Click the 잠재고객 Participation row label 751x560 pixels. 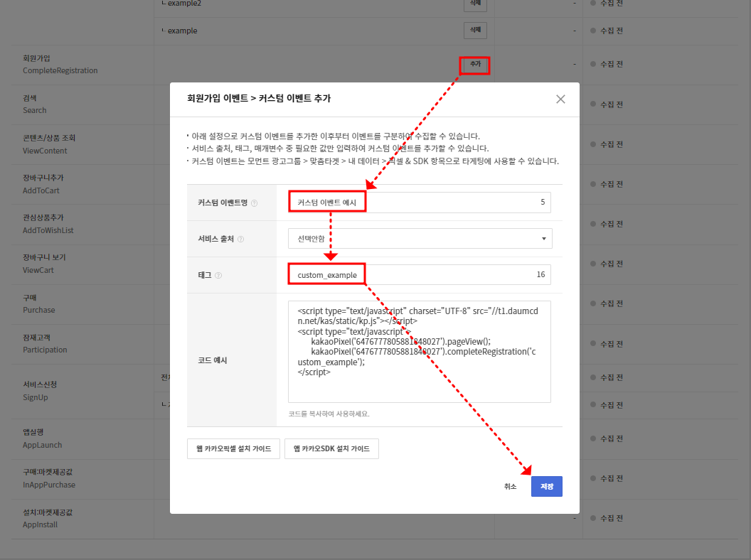click(45, 344)
